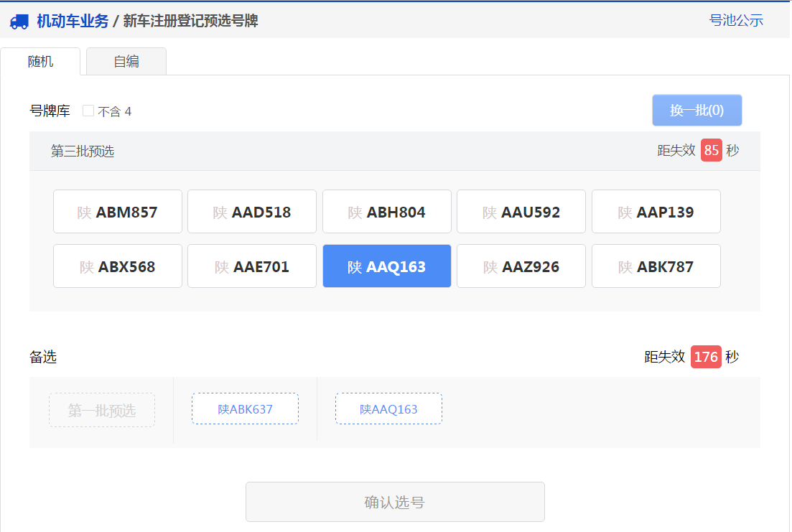
Task: Open the 号池公示 link
Action: [736, 20]
